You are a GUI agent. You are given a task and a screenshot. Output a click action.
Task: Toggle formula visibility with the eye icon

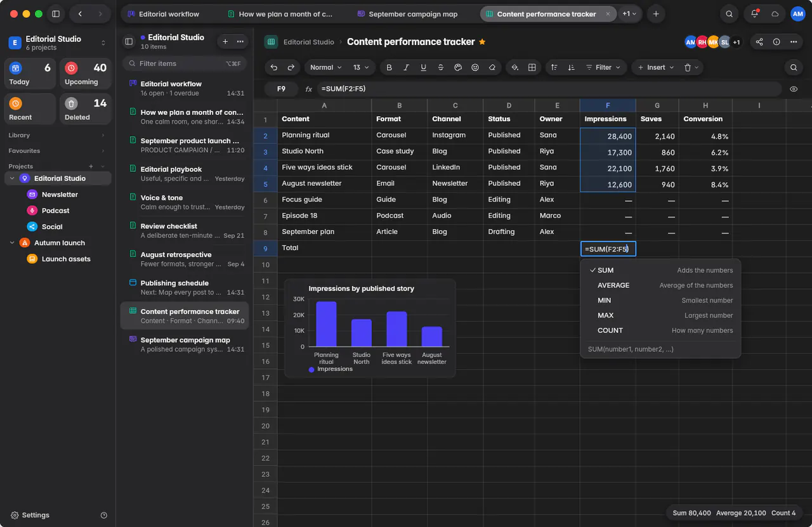point(794,89)
